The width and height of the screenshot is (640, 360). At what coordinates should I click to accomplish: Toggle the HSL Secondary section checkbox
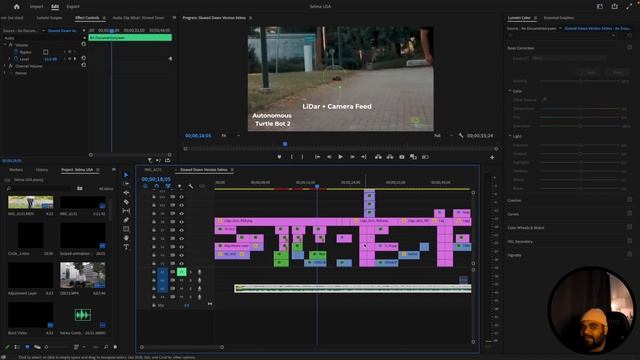629,241
